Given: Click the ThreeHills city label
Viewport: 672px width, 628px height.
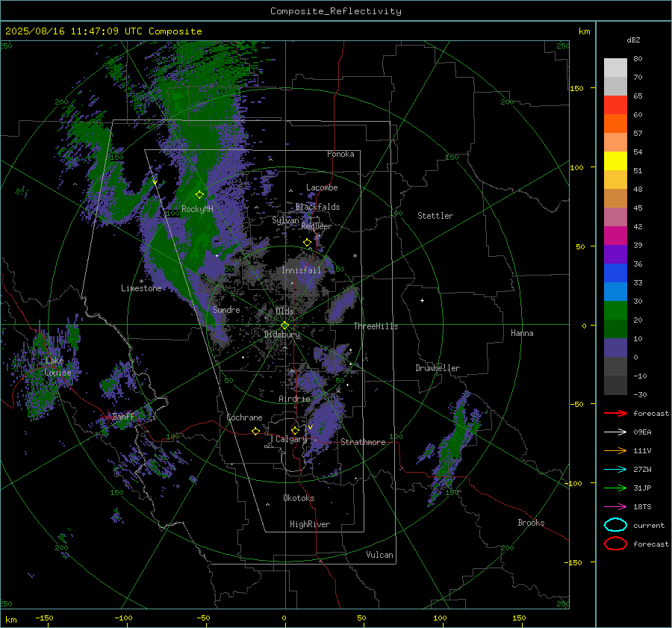Looking at the screenshot, I should 376,326.
